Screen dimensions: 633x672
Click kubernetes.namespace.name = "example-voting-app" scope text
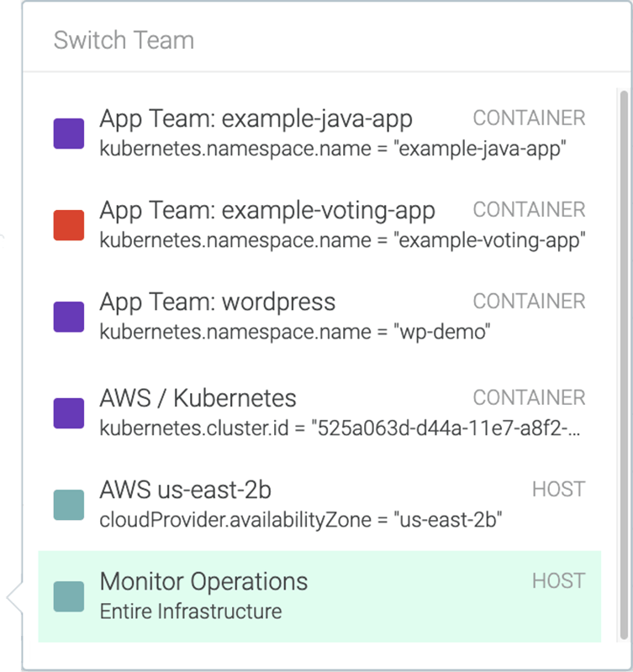[x=342, y=240]
